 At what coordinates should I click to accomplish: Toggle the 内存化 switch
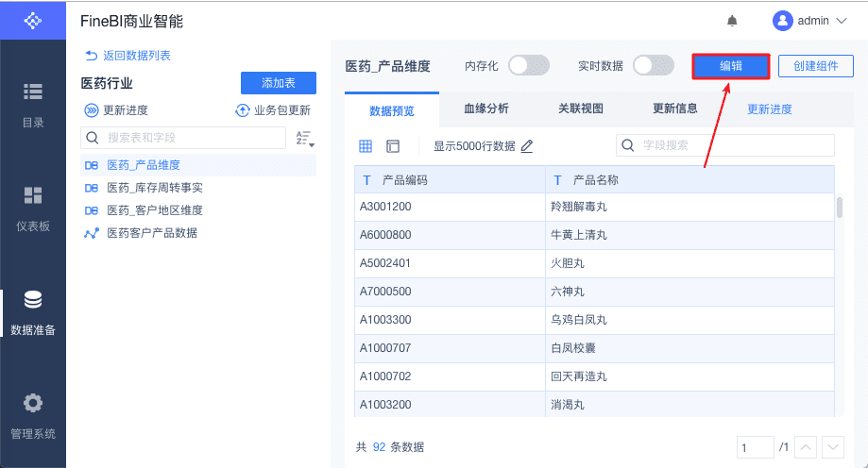529,66
